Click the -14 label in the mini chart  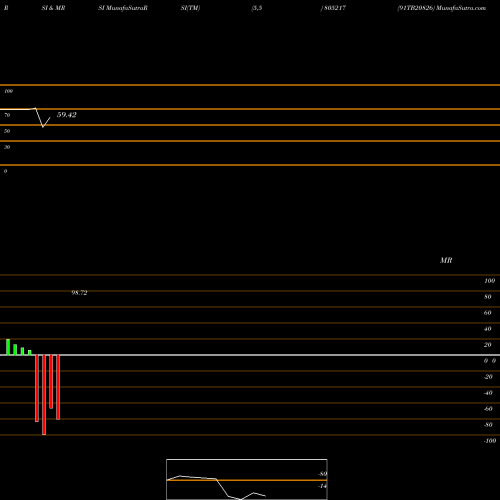[x=322, y=486]
